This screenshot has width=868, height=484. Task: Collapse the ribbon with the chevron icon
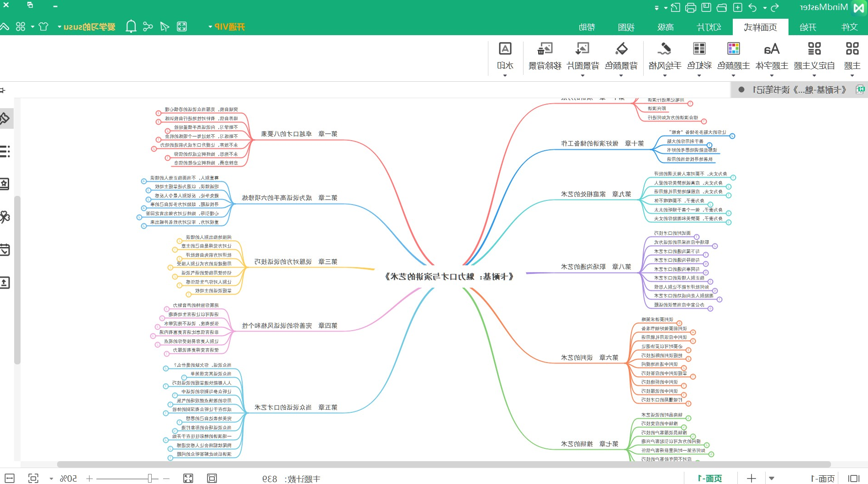(x=5, y=26)
